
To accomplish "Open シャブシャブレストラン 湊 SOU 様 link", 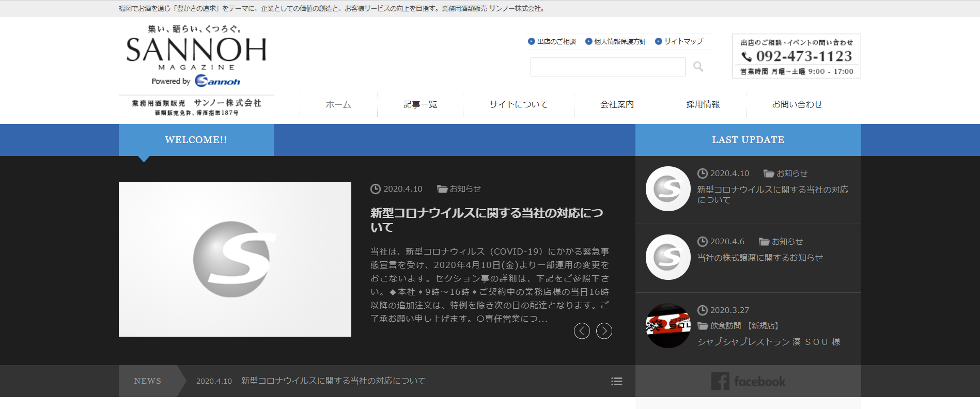I will tap(769, 342).
